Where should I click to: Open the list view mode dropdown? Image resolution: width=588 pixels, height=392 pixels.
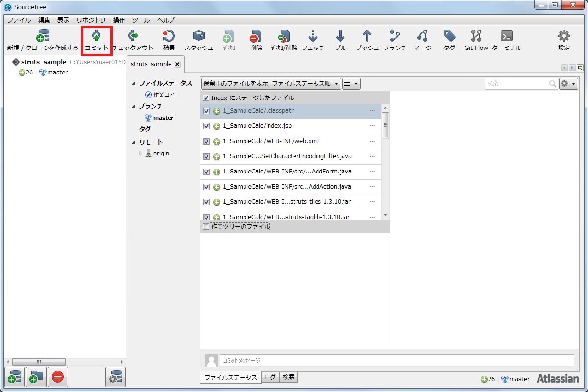pos(350,84)
